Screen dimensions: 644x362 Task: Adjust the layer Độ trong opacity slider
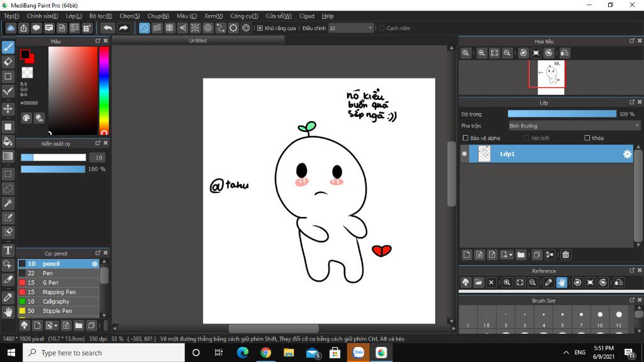point(562,114)
